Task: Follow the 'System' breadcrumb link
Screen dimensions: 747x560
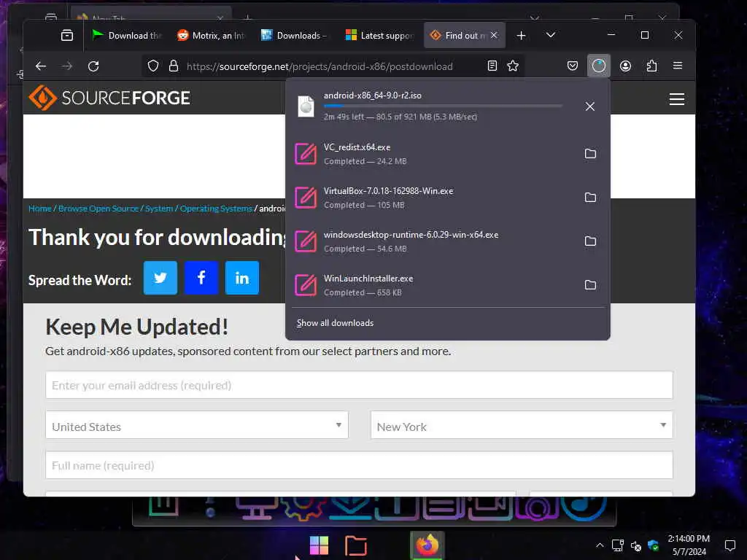Action: (158, 209)
